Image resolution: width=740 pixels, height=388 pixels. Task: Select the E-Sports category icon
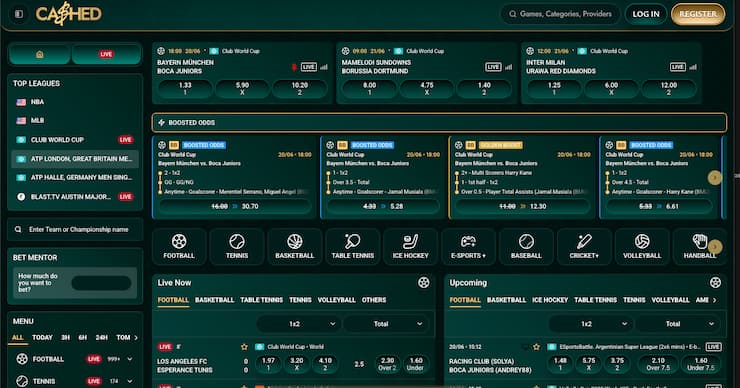468,246
